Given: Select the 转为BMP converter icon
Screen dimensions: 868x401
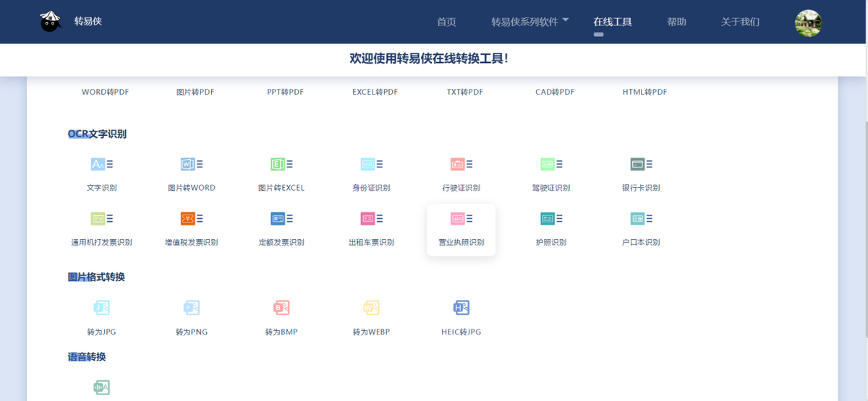Looking at the screenshot, I should coord(281,308).
